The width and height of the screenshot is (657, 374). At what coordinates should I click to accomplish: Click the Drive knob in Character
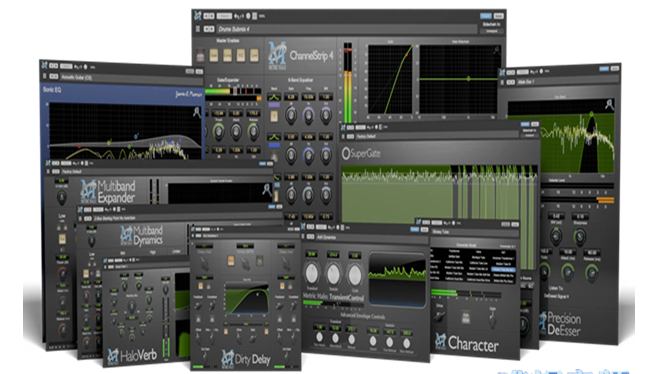440,317
